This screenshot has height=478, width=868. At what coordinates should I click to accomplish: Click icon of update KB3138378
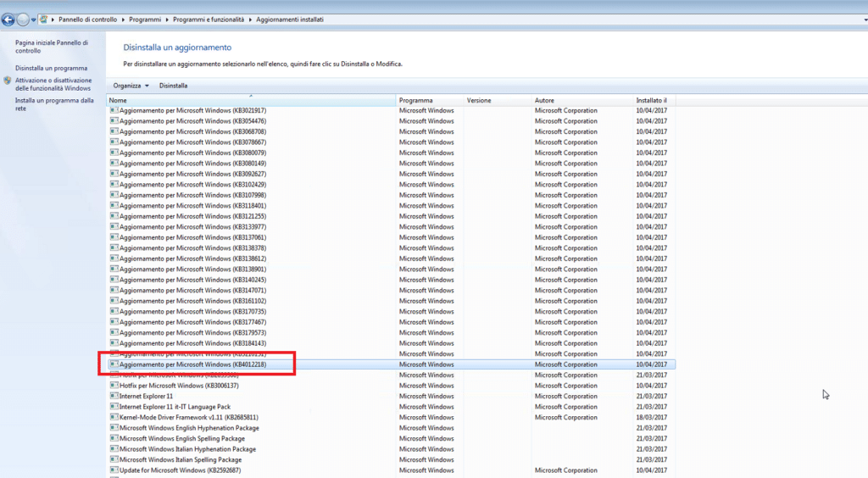pyautogui.click(x=114, y=247)
